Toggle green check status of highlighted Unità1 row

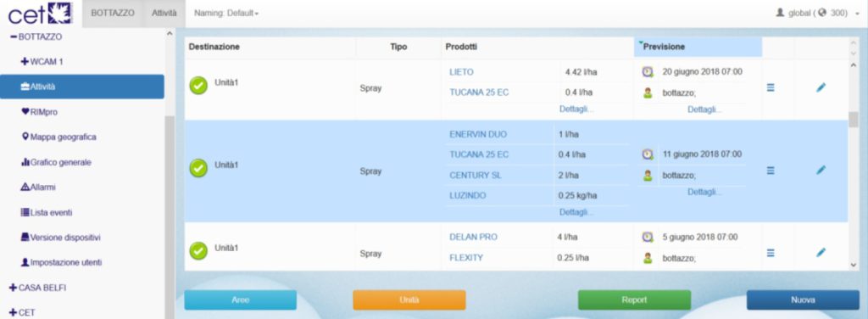(198, 168)
